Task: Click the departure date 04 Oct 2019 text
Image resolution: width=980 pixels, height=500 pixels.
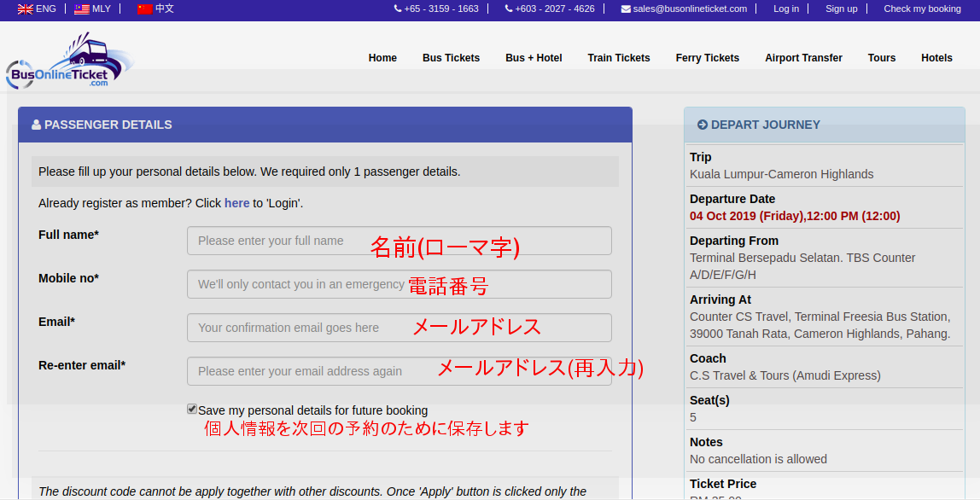Action: tap(795, 216)
